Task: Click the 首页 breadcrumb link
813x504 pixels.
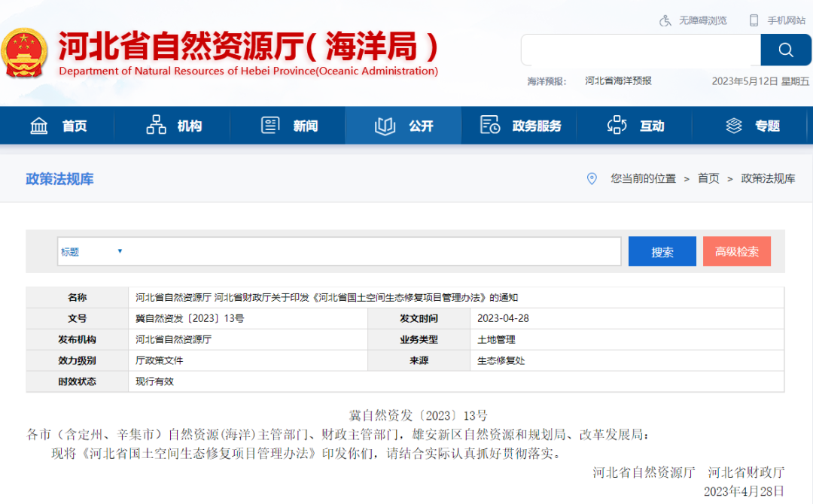Action: click(x=708, y=178)
